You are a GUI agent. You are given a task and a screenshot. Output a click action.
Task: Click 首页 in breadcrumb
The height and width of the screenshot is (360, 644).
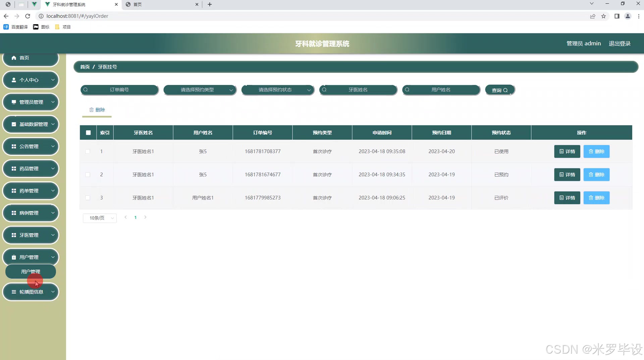85,67
